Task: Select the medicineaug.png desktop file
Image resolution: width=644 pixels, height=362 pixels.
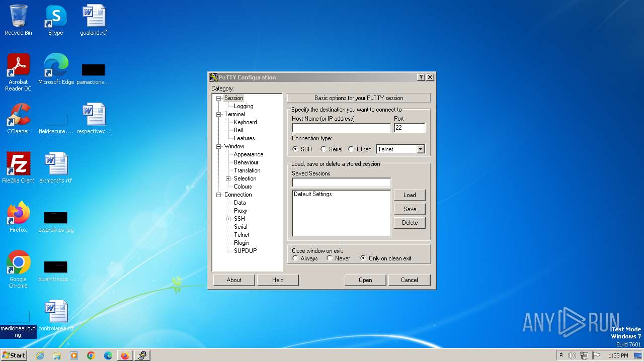Action: pyautogui.click(x=18, y=325)
